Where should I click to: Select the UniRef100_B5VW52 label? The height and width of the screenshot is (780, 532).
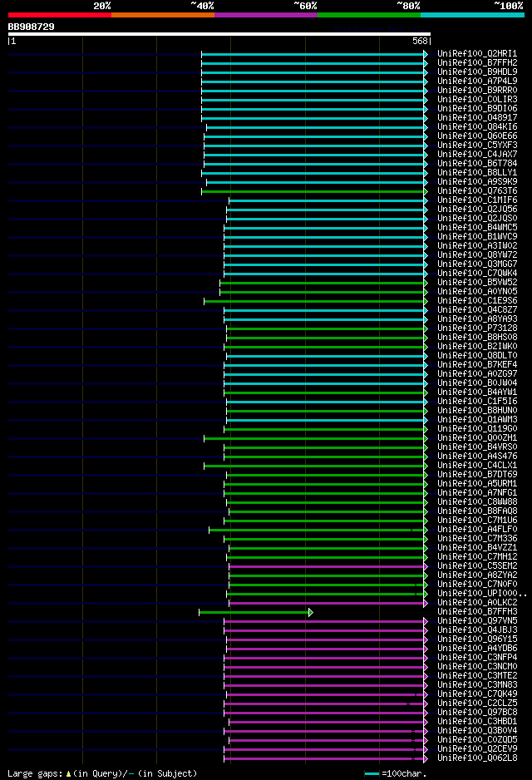477,283
